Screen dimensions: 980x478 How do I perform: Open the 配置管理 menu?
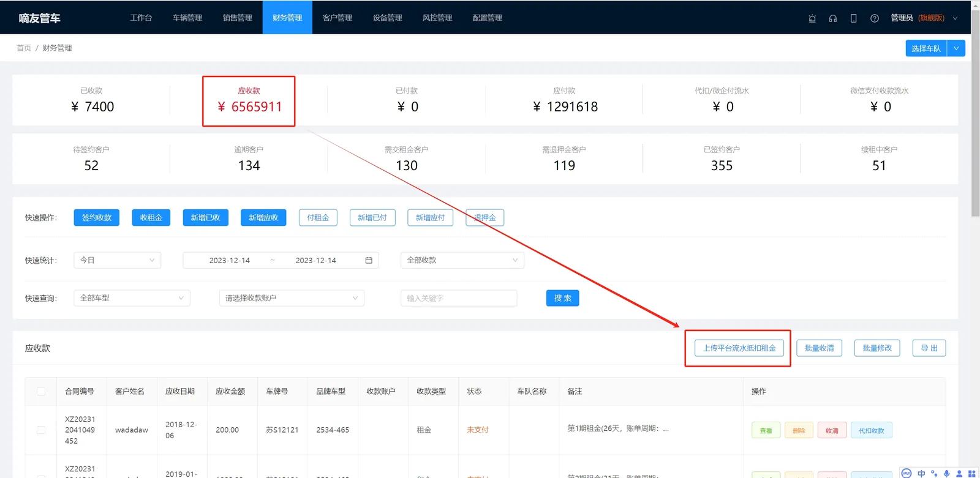point(488,18)
